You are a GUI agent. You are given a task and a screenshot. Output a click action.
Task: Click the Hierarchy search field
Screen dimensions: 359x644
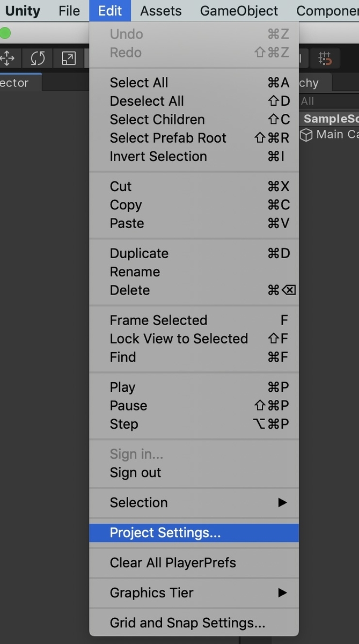(x=327, y=100)
